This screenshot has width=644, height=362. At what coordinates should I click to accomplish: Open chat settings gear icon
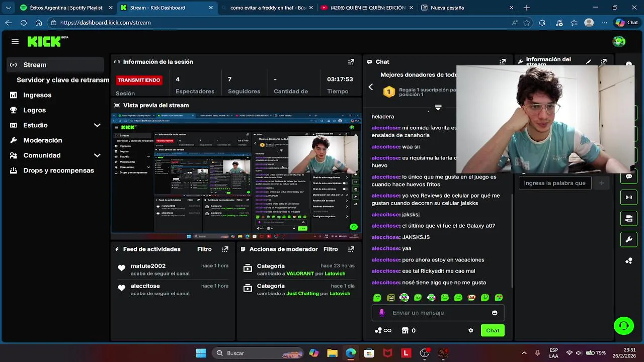pyautogui.click(x=471, y=330)
